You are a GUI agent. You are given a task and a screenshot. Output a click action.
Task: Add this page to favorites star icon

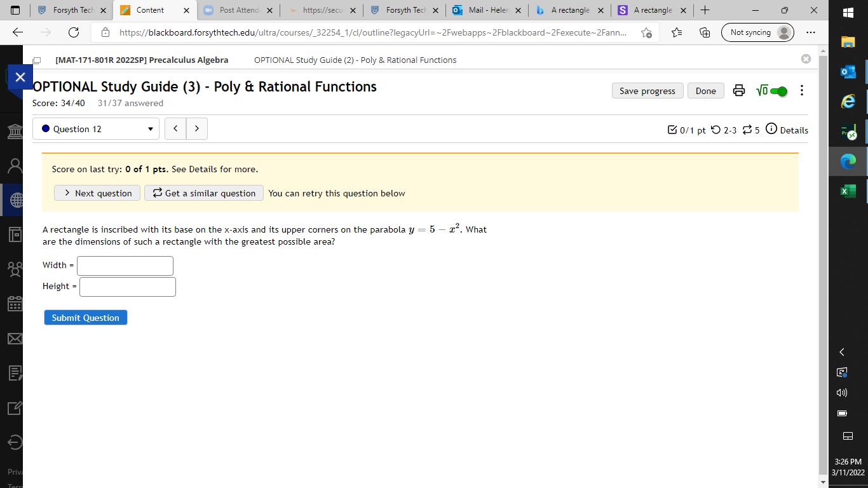click(x=646, y=32)
